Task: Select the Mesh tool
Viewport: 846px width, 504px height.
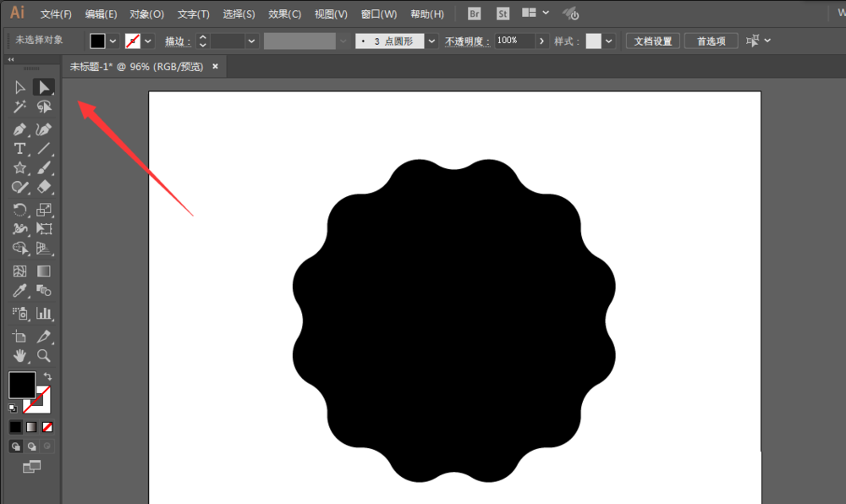Action: pos(19,271)
